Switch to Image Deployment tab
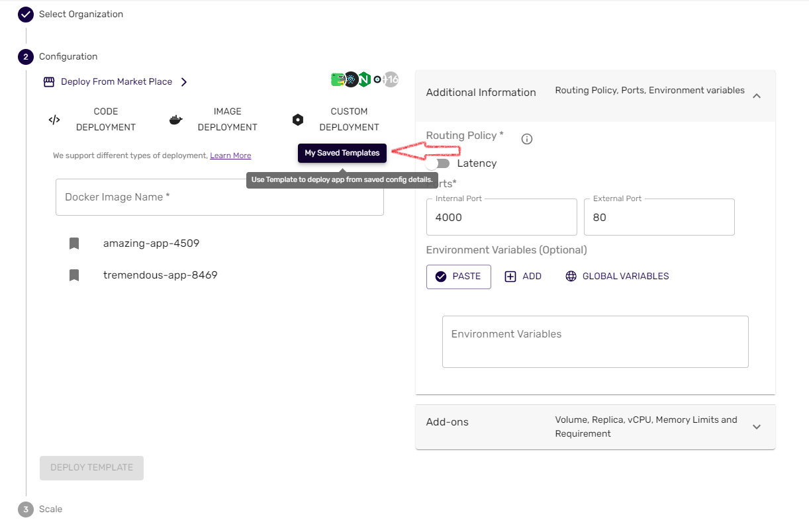The width and height of the screenshot is (809, 532). [x=227, y=120]
